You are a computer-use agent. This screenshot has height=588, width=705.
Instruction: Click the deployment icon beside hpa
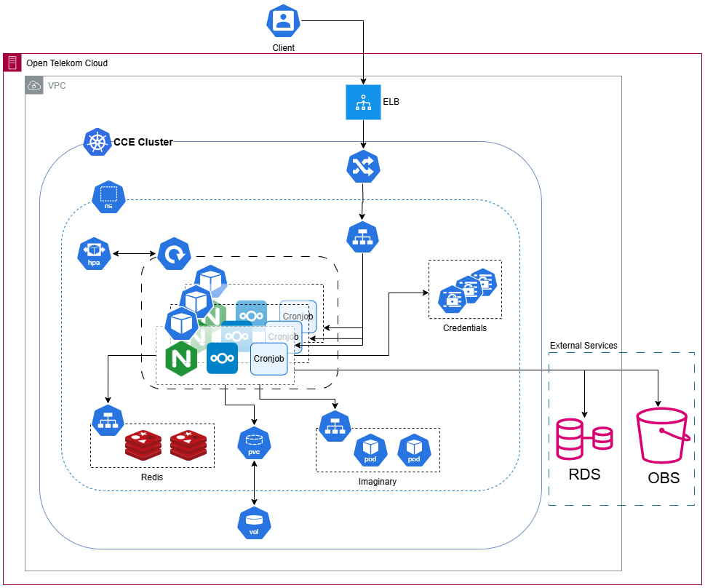[x=175, y=254]
